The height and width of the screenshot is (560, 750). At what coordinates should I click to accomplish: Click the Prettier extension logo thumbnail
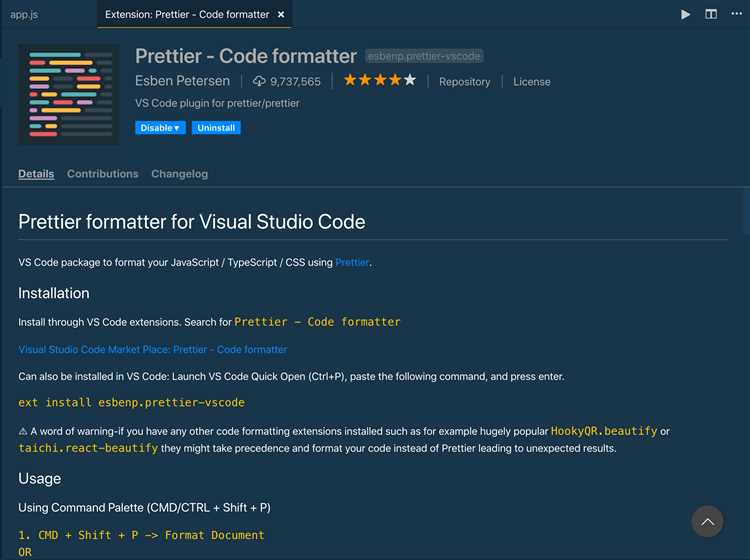[69, 94]
